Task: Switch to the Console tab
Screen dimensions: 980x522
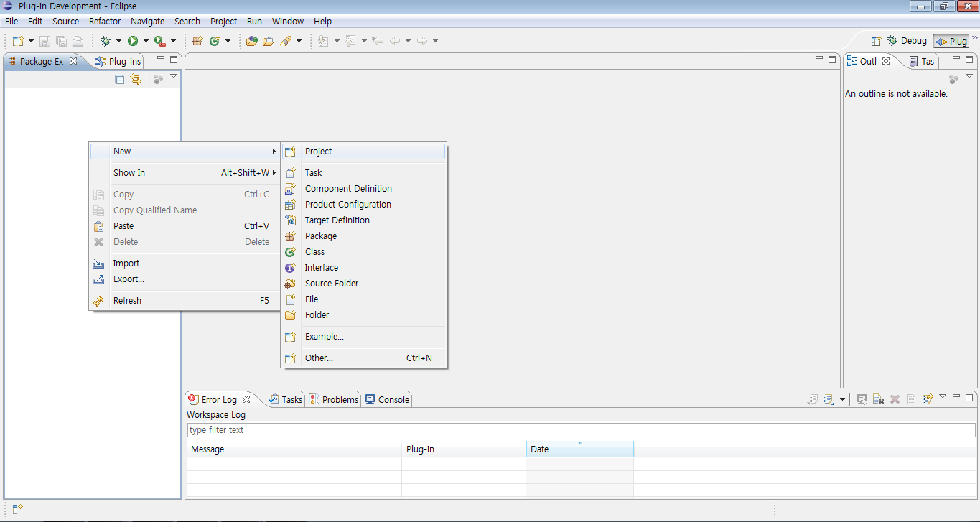Action: tap(387, 400)
